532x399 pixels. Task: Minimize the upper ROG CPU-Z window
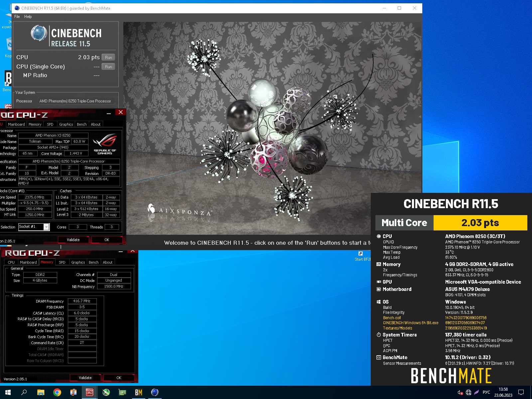(109, 113)
